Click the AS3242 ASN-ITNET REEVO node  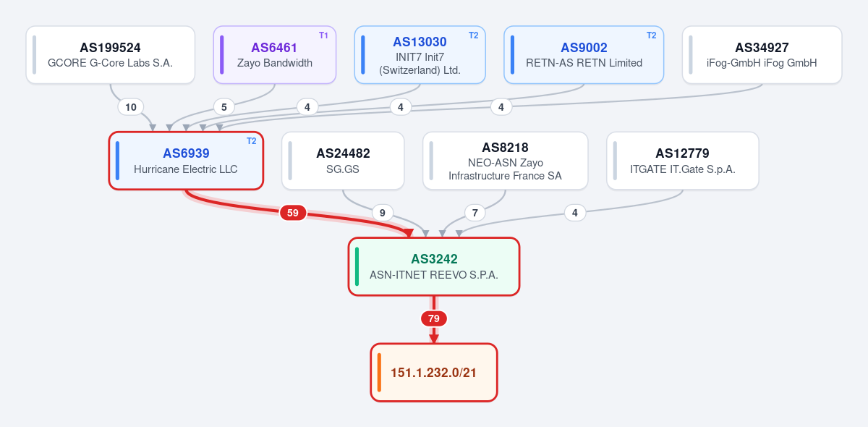click(434, 266)
